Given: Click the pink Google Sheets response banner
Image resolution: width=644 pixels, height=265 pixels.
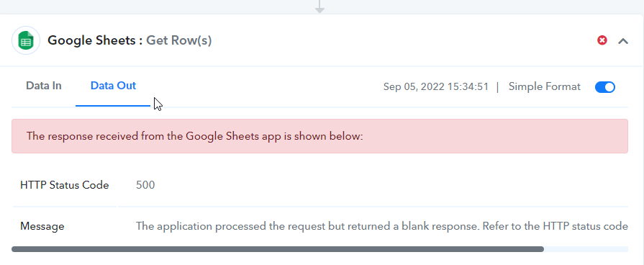Looking at the screenshot, I should click(319, 136).
